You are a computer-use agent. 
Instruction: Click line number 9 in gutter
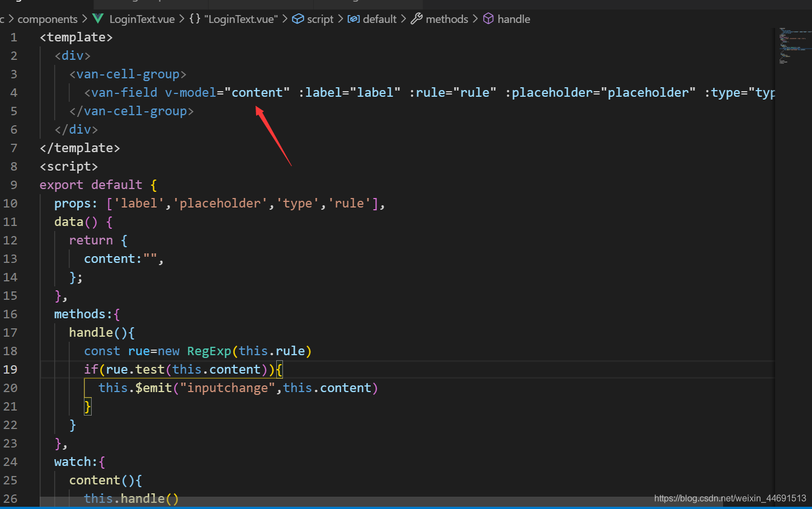(14, 185)
